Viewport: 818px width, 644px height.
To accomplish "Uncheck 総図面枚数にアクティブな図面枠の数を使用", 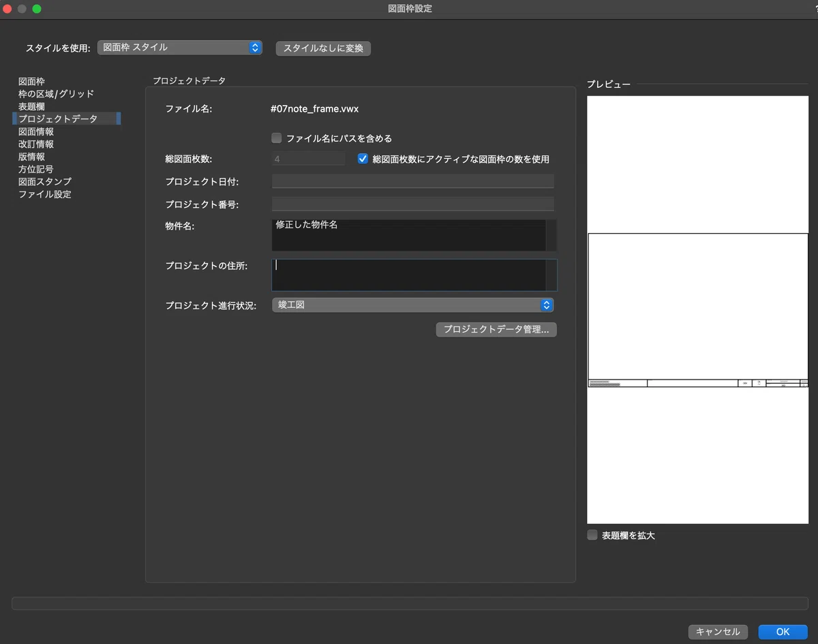I will tap(363, 159).
